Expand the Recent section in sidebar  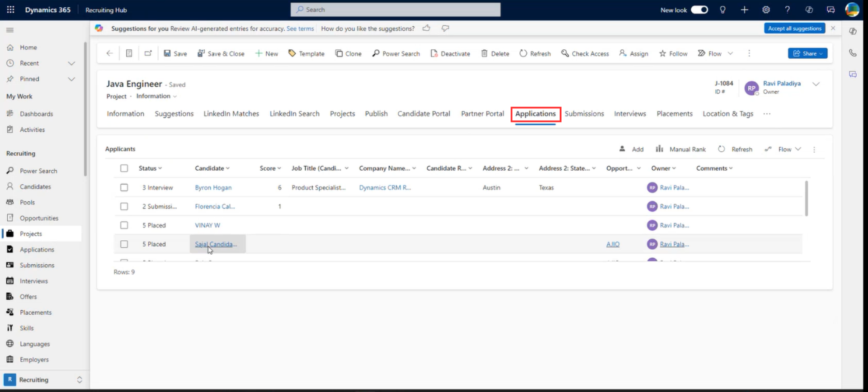(x=71, y=63)
